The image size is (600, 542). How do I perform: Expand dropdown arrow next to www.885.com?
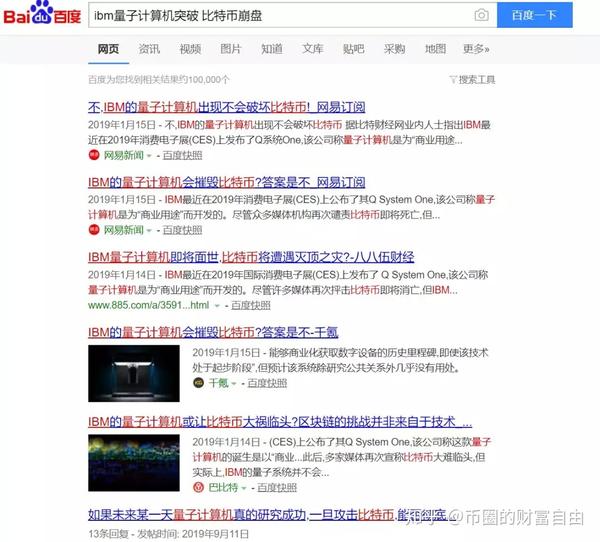click(217, 305)
